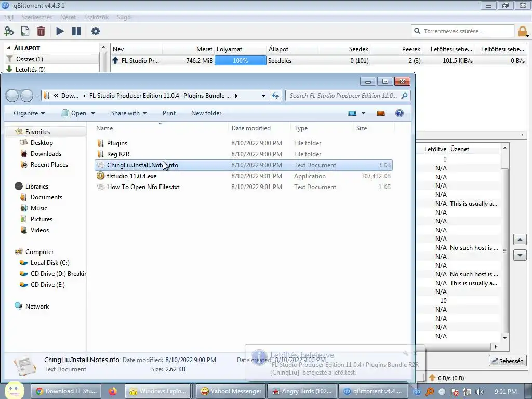Screen dimensions: 532x399
Task: Open the address bar history dropdown arrow
Action: click(x=263, y=96)
